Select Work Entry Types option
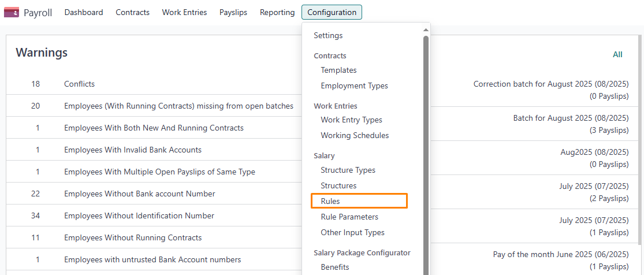This screenshot has width=644, height=275. point(352,120)
